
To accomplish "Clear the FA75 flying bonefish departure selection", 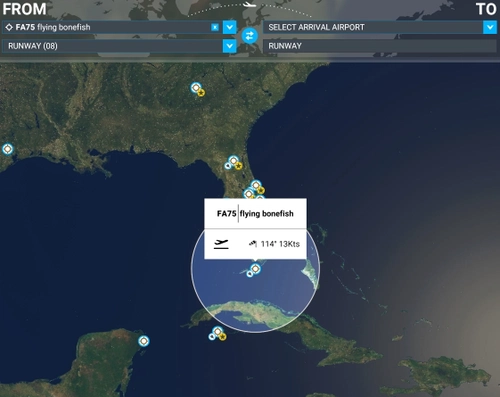I will point(215,27).
